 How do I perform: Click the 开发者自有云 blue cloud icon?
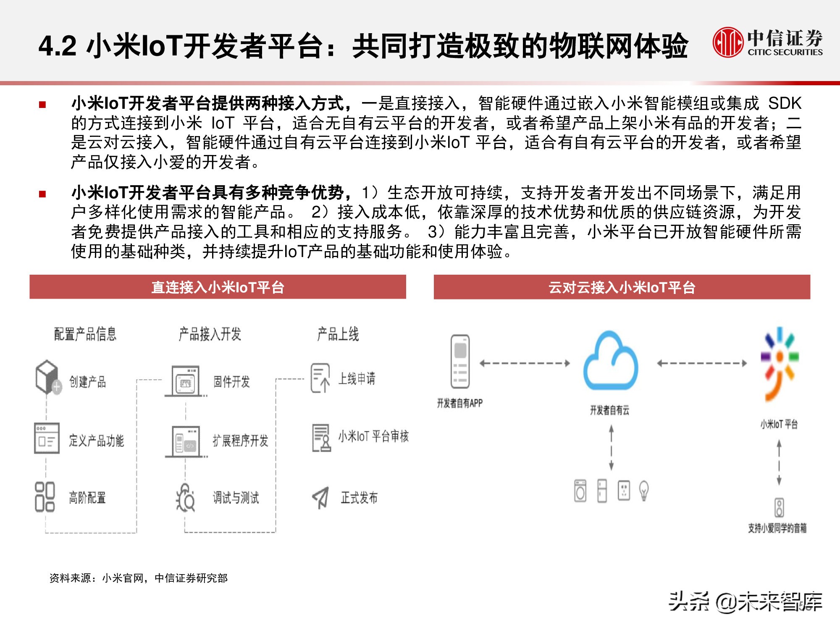click(x=611, y=361)
